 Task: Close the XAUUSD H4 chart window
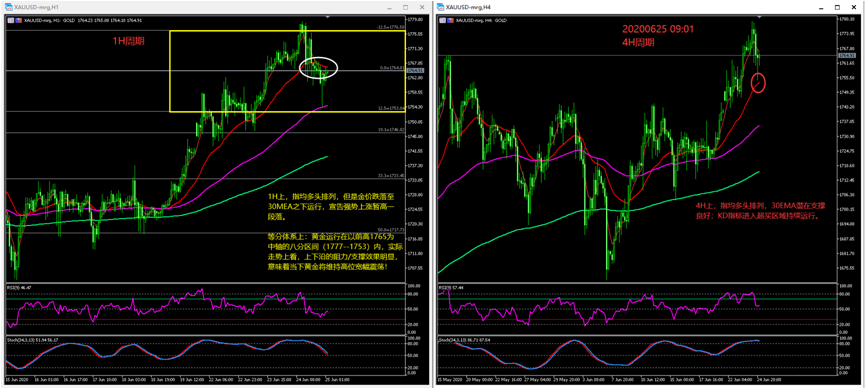[x=853, y=7]
